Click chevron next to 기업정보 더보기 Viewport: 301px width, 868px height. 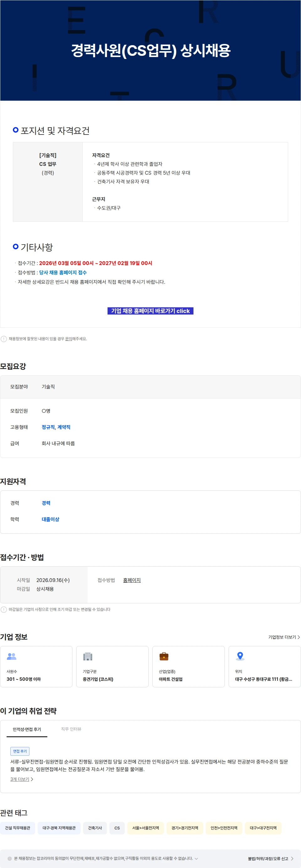point(298,637)
